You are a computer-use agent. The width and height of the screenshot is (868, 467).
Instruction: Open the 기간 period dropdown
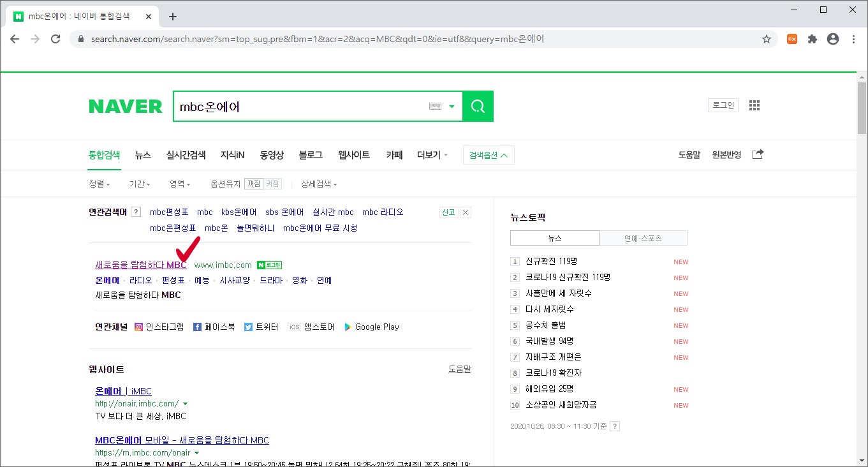tap(140, 184)
